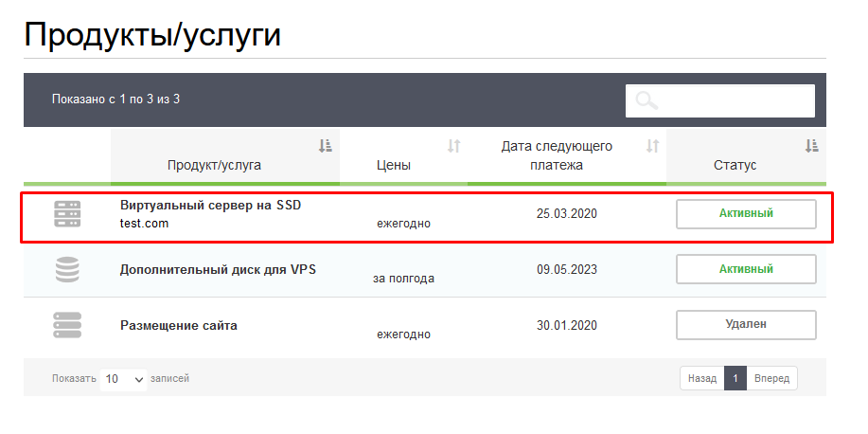868x434 pixels.
Task: Click sort arrows icon in Цены column
Action: [453, 146]
